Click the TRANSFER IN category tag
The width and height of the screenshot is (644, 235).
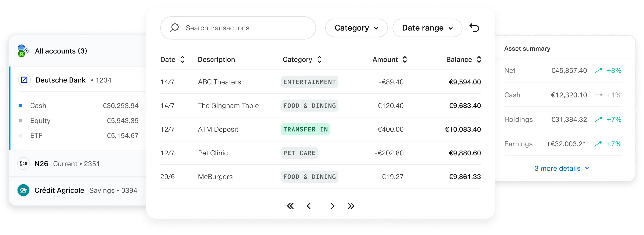click(306, 129)
